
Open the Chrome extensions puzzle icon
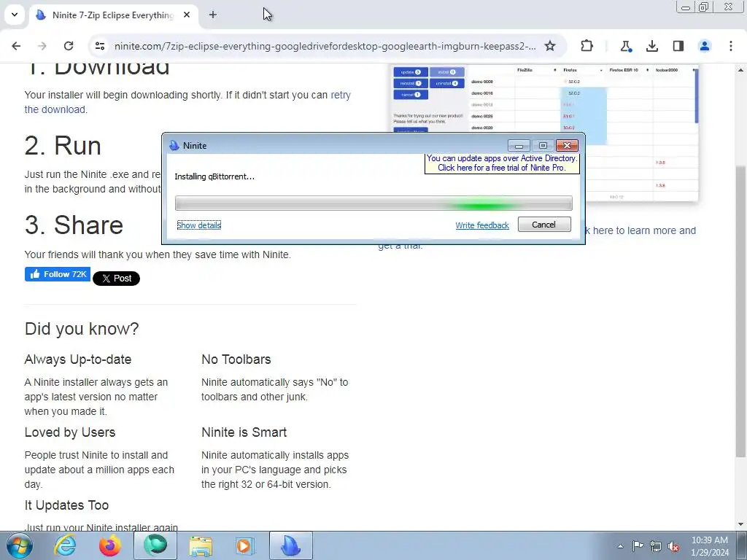click(x=587, y=46)
